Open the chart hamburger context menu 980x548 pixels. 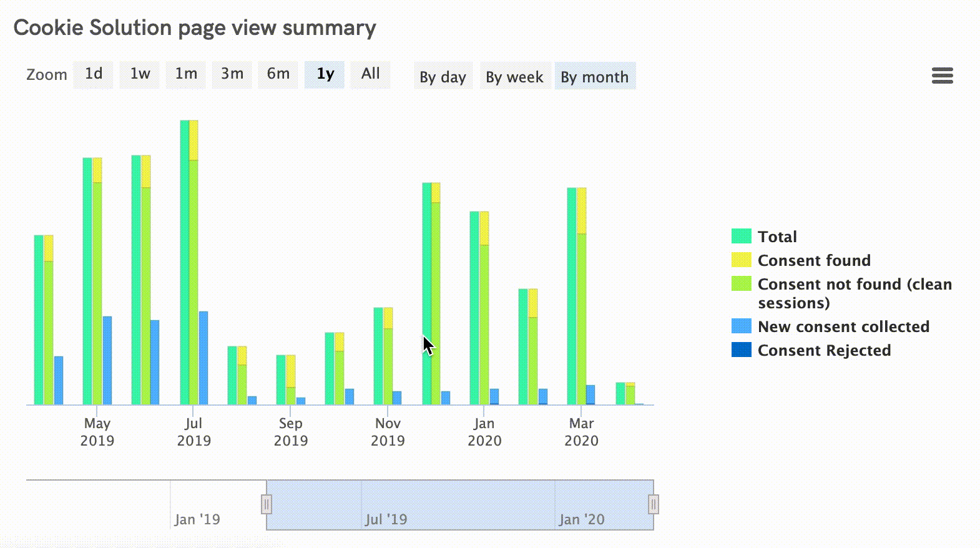(942, 76)
